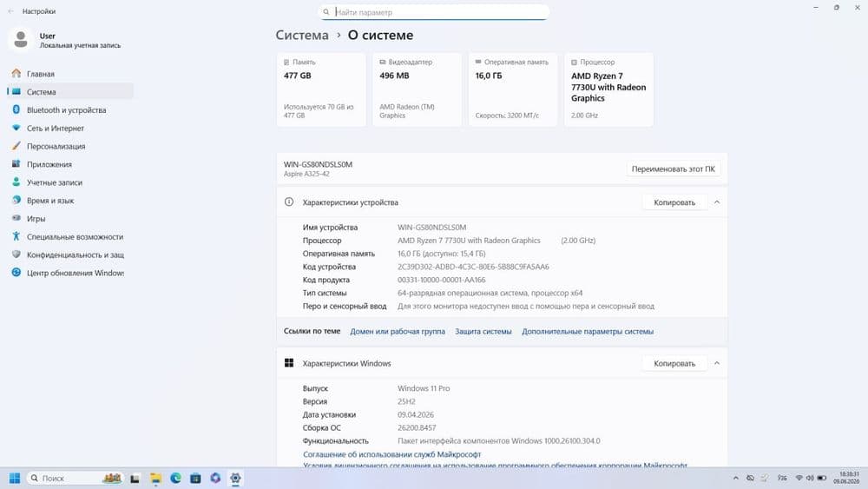Open 'Домен или рабочая группа' link
This screenshot has width=868, height=489.
pos(398,331)
